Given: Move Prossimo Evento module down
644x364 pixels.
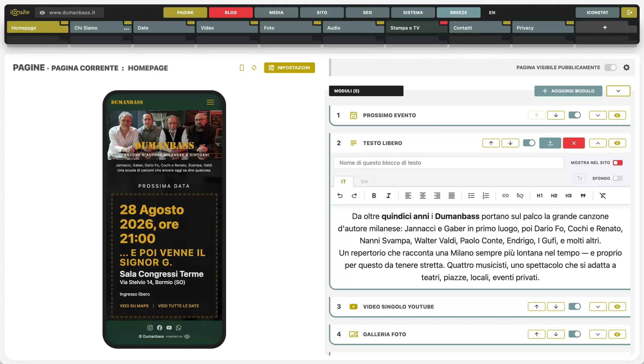Looking at the screenshot, I should pos(556,115).
